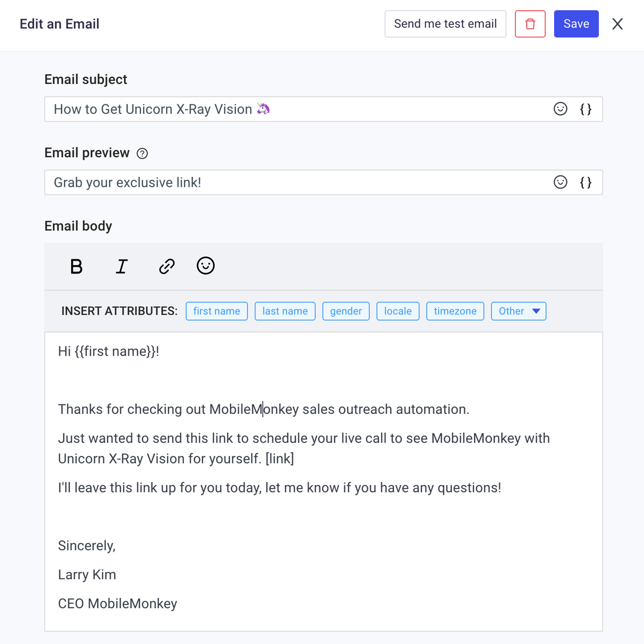This screenshot has height=644, width=644.
Task: Open emoji picker for Email preview
Action: coord(560,182)
